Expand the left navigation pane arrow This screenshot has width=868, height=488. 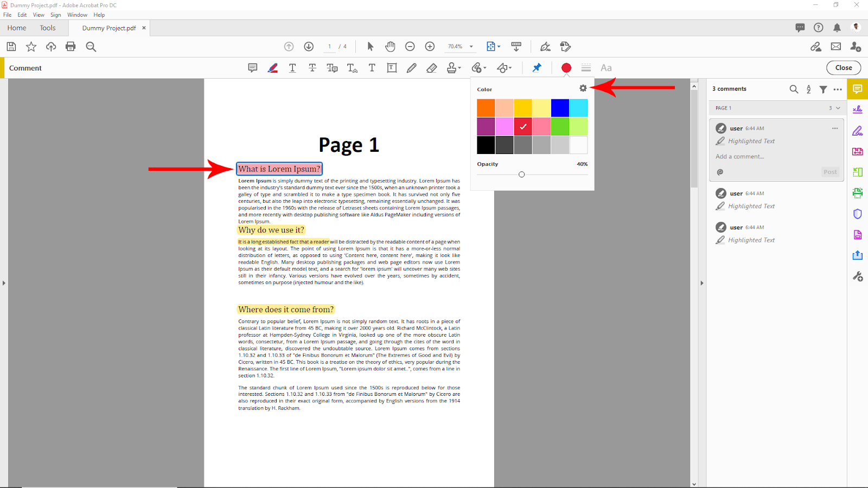pyautogui.click(x=4, y=283)
